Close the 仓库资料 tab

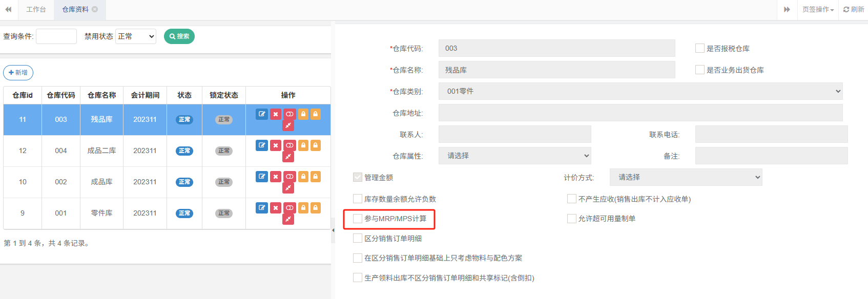tap(95, 9)
